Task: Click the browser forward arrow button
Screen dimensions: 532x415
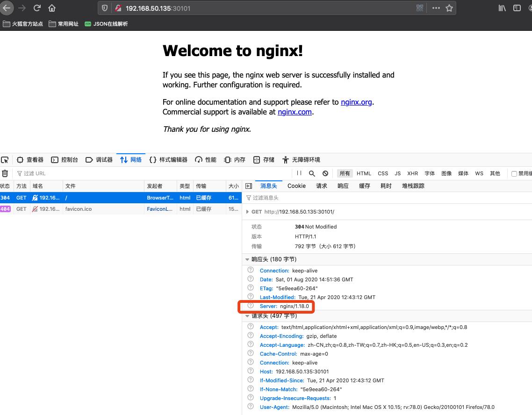Action: (22, 8)
